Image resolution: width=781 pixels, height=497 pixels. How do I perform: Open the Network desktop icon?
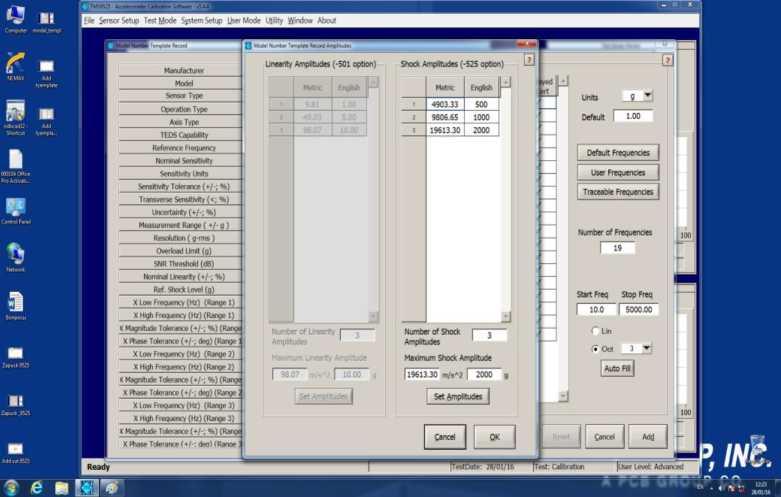tap(16, 255)
